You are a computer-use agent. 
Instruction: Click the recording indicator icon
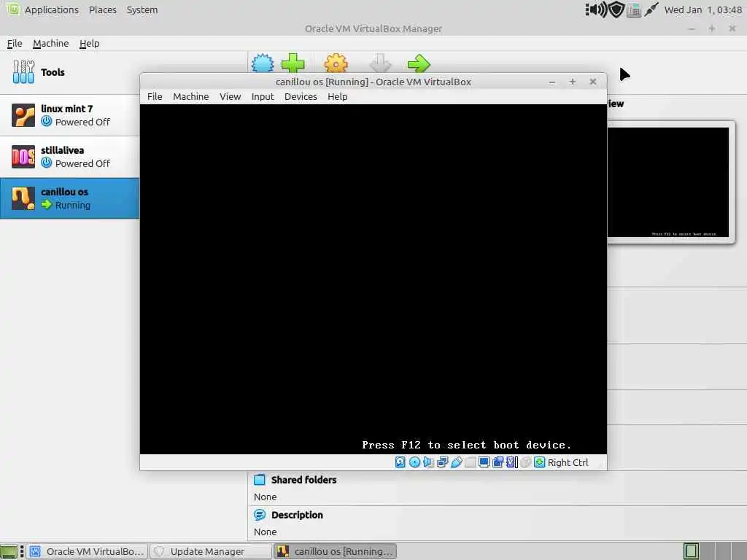pyautogui.click(x=498, y=462)
